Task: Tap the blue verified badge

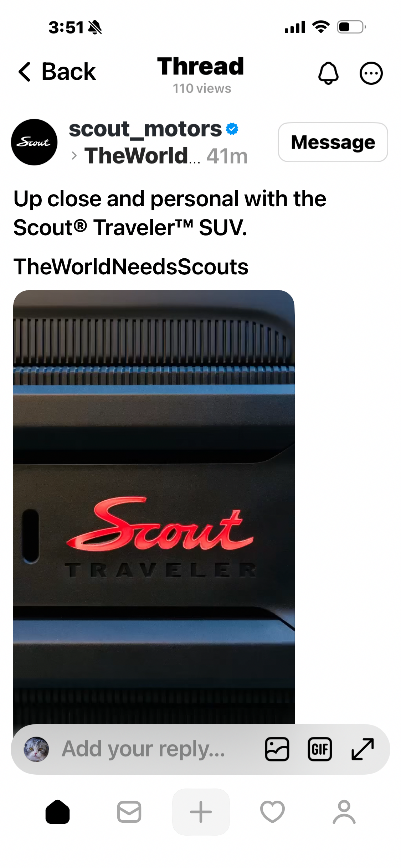Action: pos(232,129)
